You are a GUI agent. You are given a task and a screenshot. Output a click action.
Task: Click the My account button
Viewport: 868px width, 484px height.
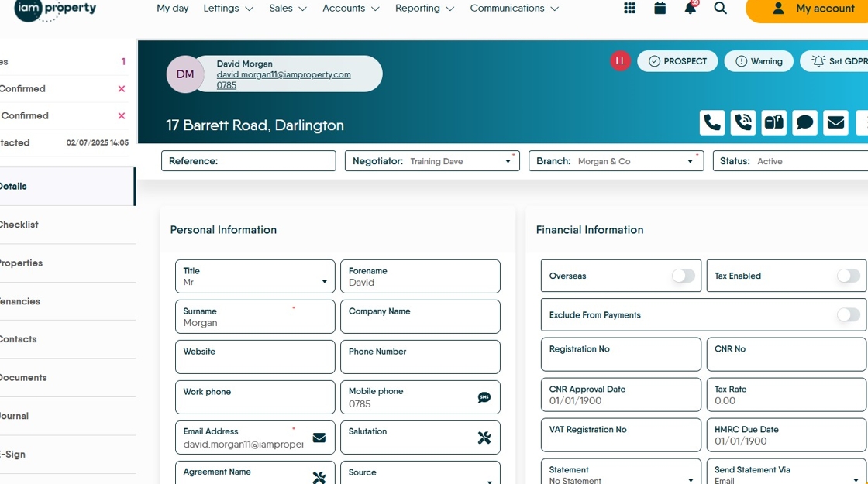tap(807, 9)
